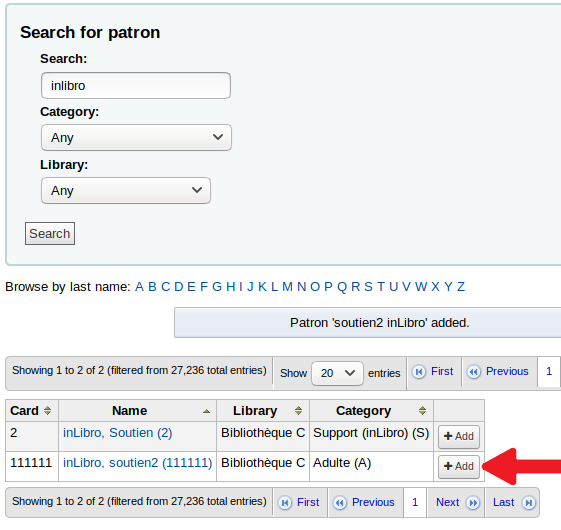Click the Previous page icon in top pagination
561x530 pixels.
(474, 372)
